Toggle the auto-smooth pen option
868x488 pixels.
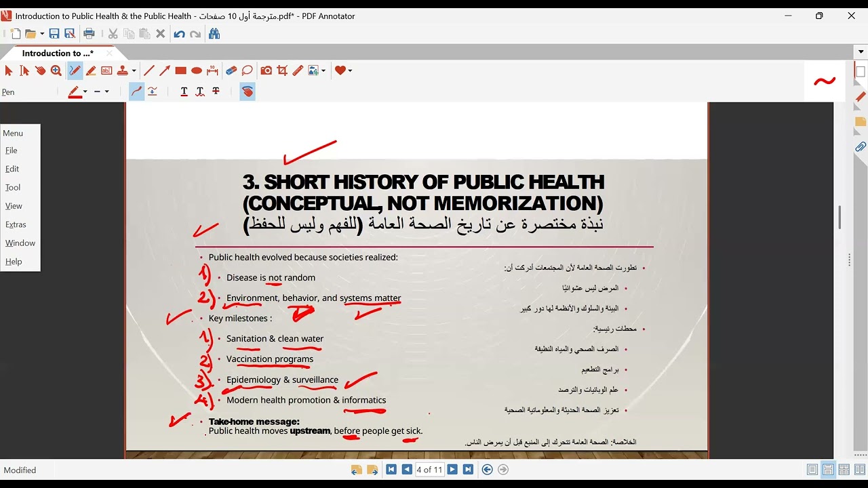pyautogui.click(x=153, y=91)
